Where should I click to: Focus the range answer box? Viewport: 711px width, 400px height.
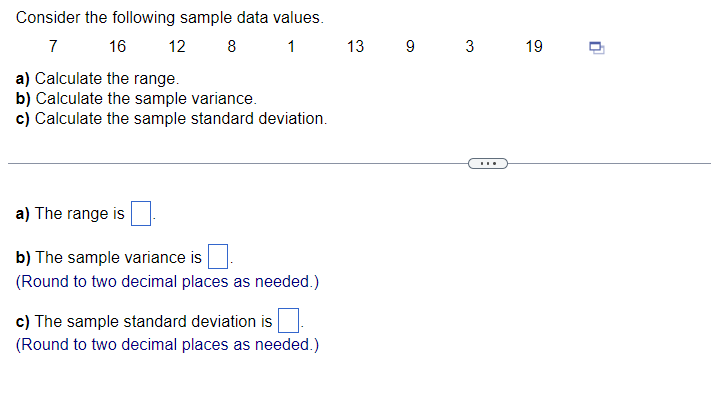(141, 214)
